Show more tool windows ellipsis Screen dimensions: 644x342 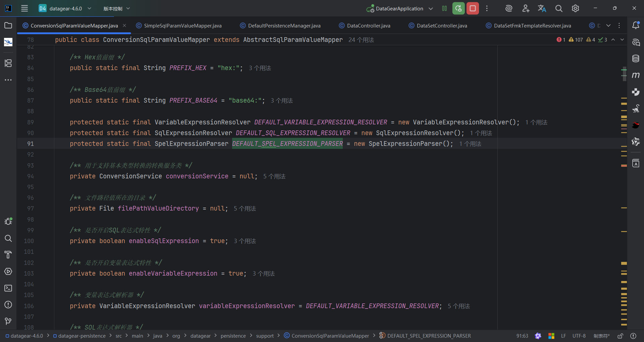tap(8, 80)
